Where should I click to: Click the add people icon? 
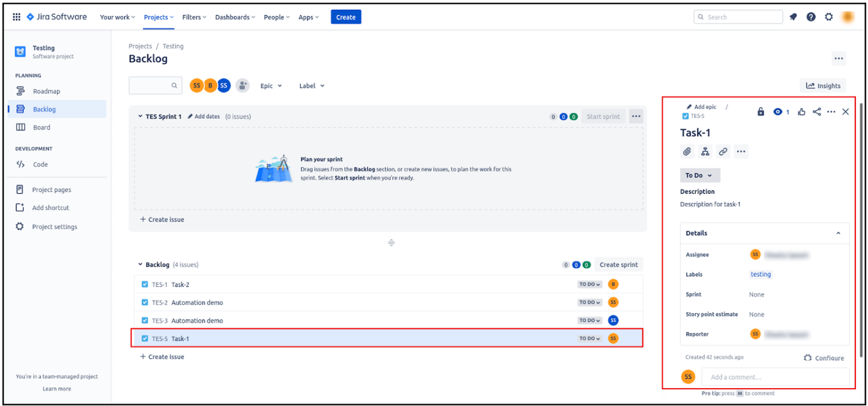[242, 86]
